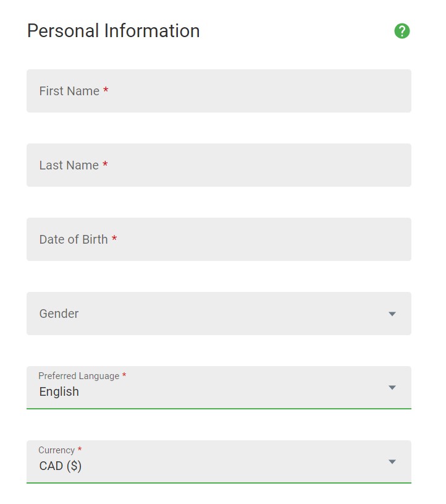The width and height of the screenshot is (446, 504).
Task: Click the selected "CAD ($)" currency value
Action: click(61, 466)
